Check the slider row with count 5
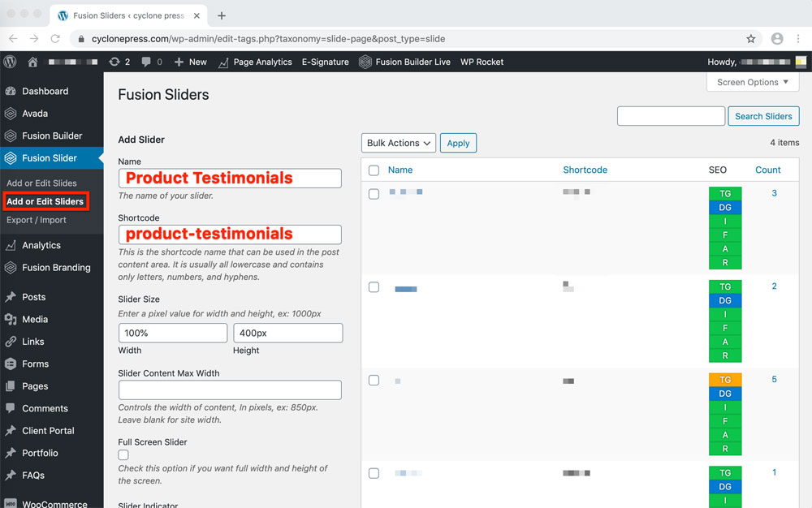812x508 pixels. point(374,381)
